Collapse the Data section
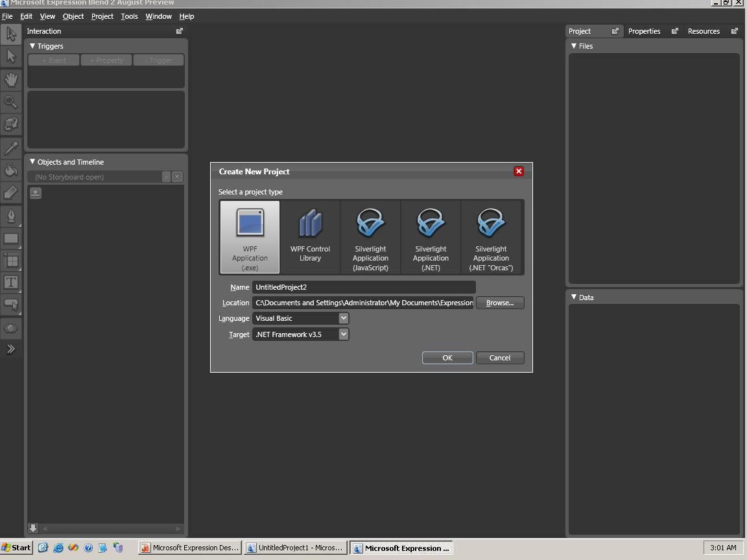The width and height of the screenshot is (747, 560). pyautogui.click(x=574, y=297)
